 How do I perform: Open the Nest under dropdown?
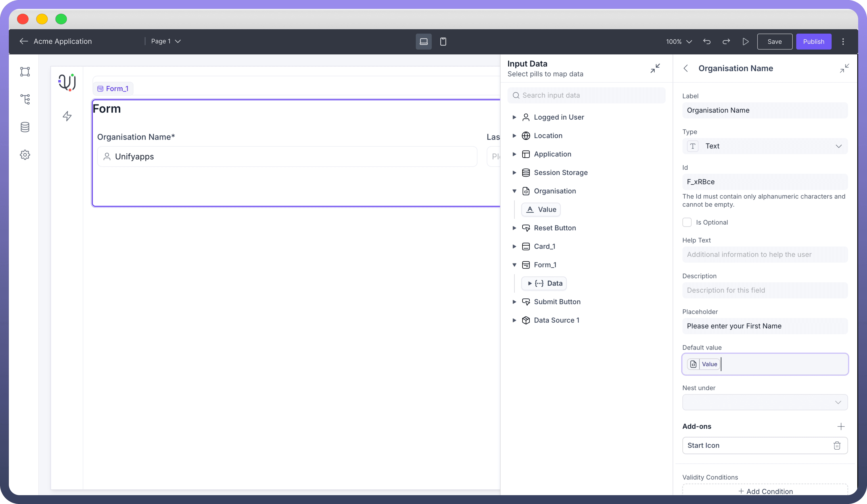[765, 402]
